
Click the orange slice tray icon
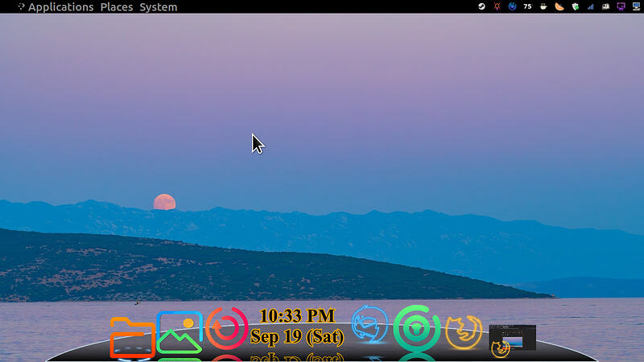[x=559, y=6]
